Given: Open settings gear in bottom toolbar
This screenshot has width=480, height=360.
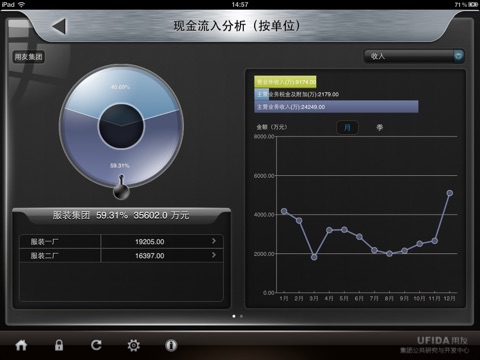Looking at the screenshot, I should 134,345.
